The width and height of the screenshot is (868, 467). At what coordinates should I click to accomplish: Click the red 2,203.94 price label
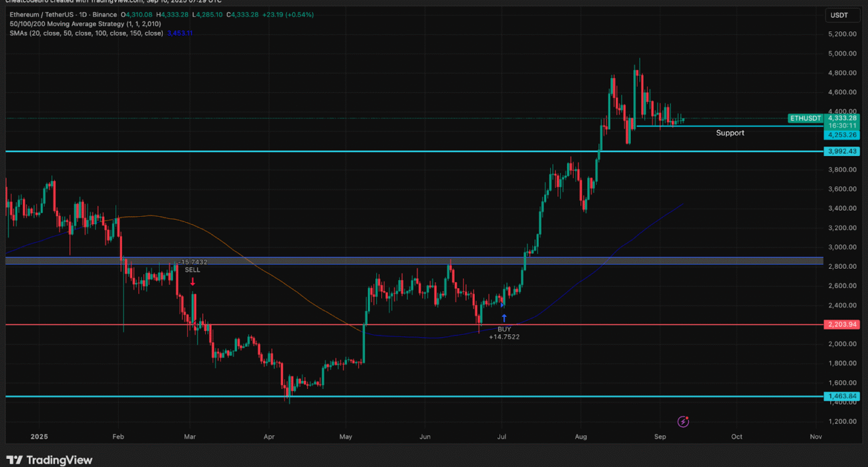pos(843,325)
